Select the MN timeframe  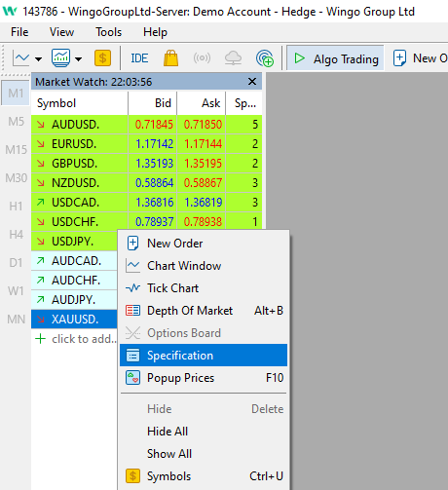coord(17,320)
